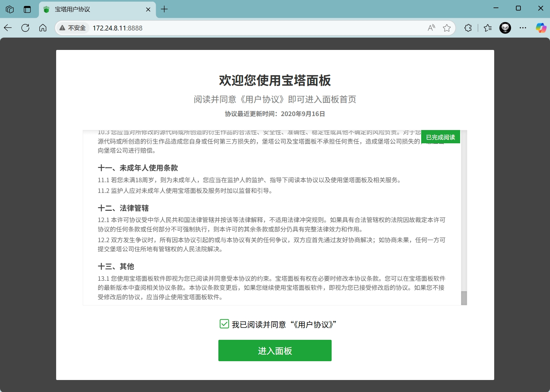The width and height of the screenshot is (550, 392).
Task: Go to the browser home page icon
Action: click(x=43, y=28)
